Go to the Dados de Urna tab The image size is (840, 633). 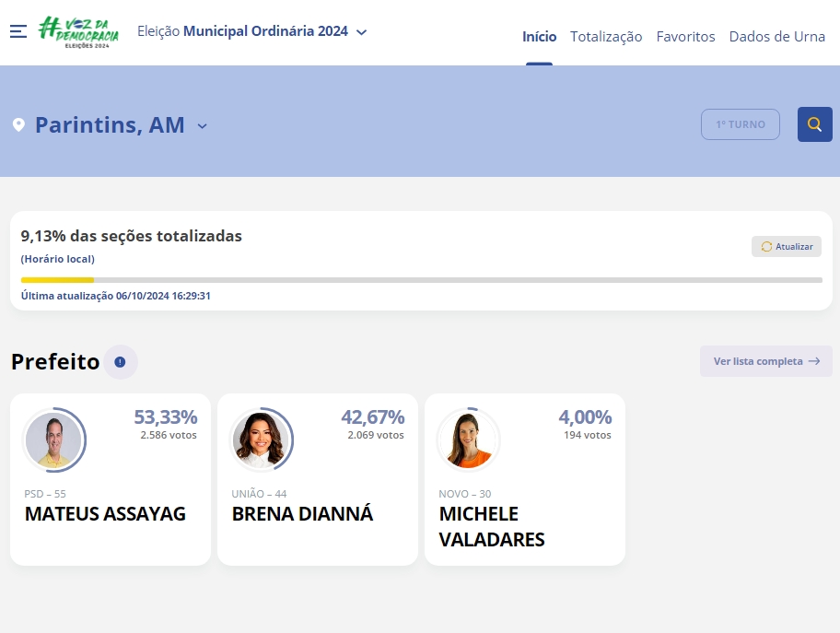pos(776,37)
